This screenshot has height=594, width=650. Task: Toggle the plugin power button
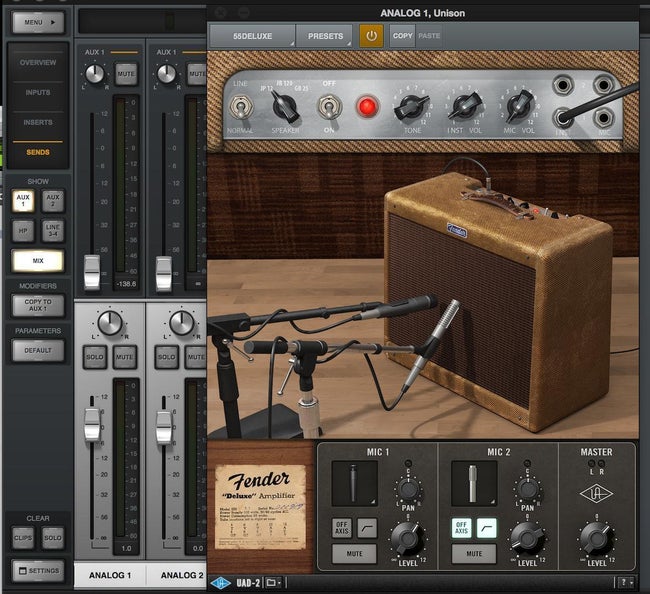coord(372,35)
